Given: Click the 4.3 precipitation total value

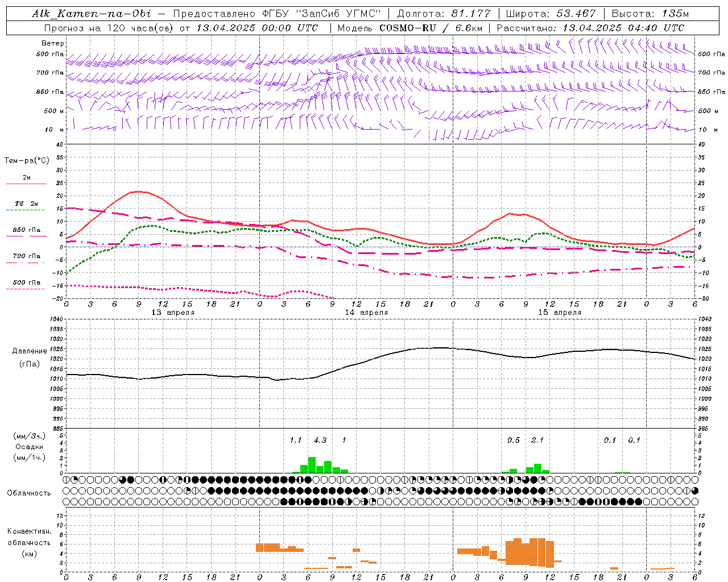Looking at the screenshot, I should point(320,440).
